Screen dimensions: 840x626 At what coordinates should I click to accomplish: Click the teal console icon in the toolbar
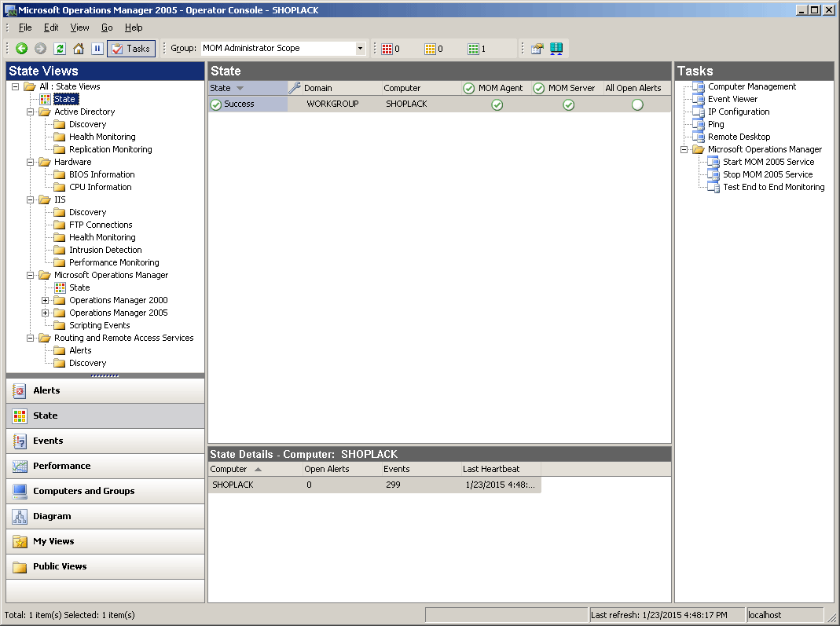click(x=556, y=49)
